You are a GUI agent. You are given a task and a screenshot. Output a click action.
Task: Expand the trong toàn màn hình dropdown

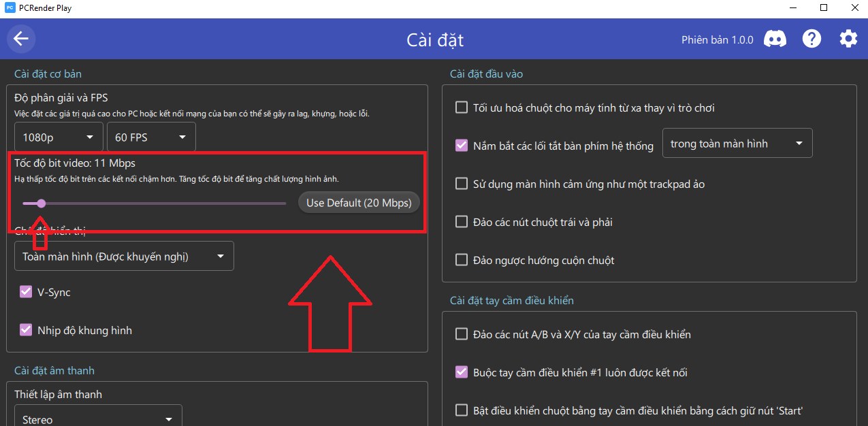737,144
